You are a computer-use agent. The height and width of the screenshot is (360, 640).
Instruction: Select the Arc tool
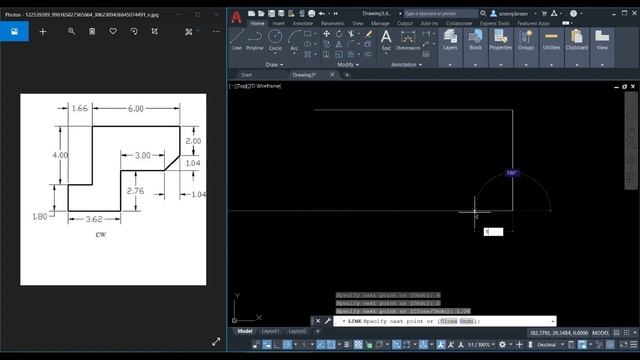coord(294,40)
